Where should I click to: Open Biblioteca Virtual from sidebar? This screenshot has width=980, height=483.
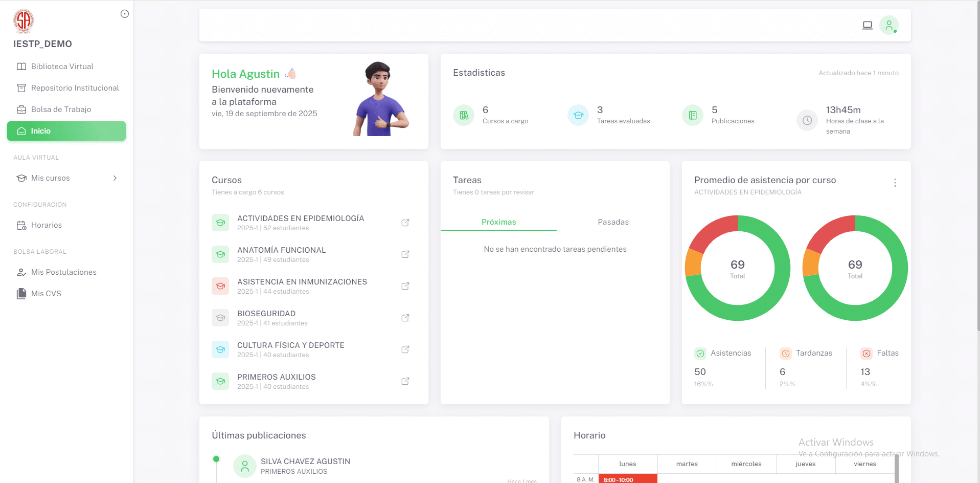click(62, 67)
